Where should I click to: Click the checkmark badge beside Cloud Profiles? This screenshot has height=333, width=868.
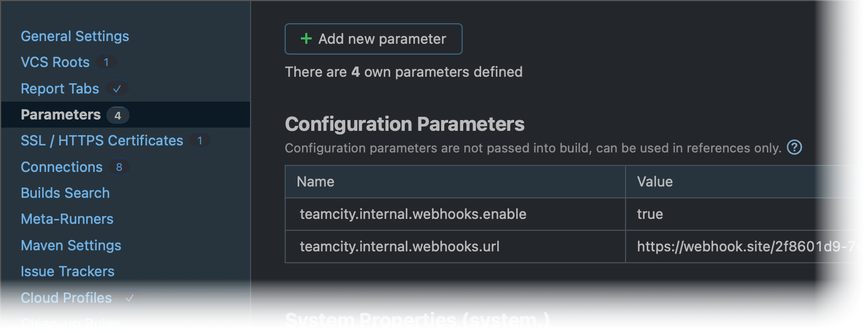pos(130,297)
